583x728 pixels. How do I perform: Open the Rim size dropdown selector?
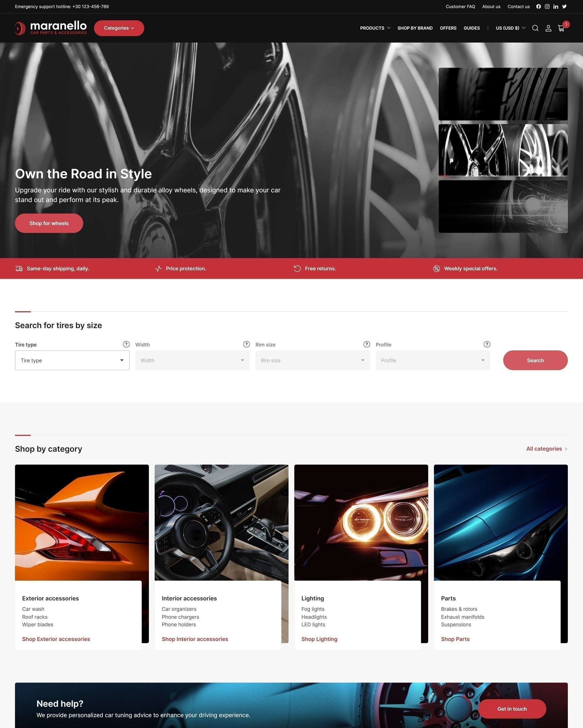click(x=312, y=360)
